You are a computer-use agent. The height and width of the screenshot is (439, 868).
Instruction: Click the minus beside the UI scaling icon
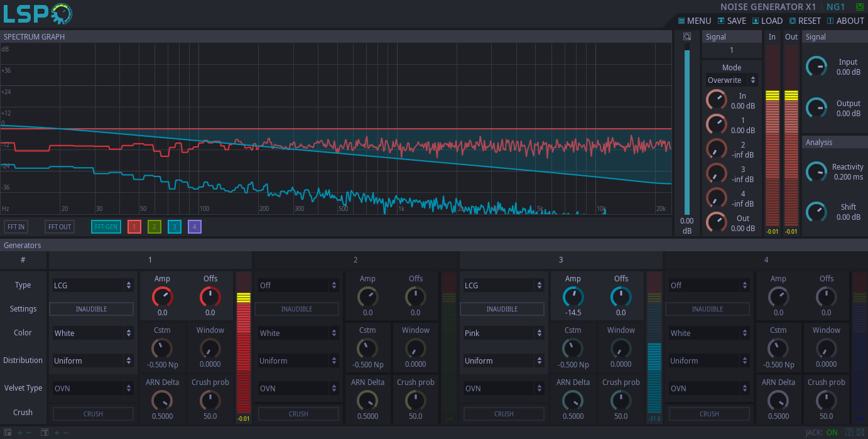[x=29, y=433]
